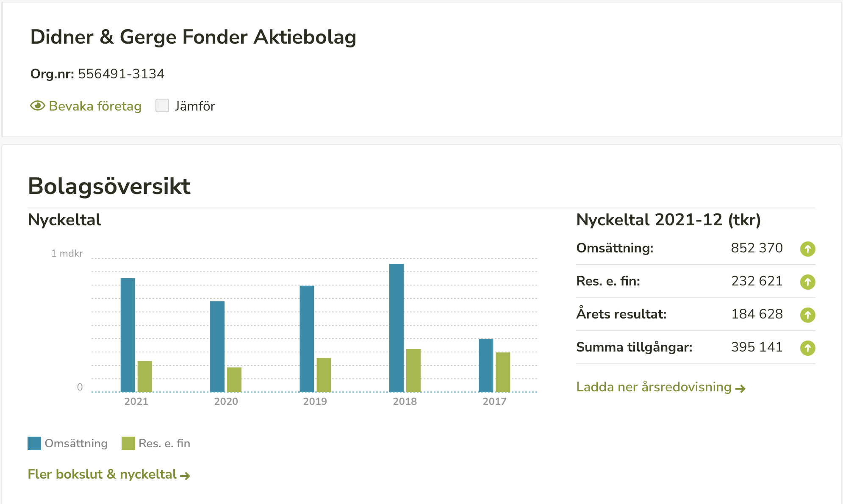Open Fler bokslut & nyckeltal link

(102, 474)
